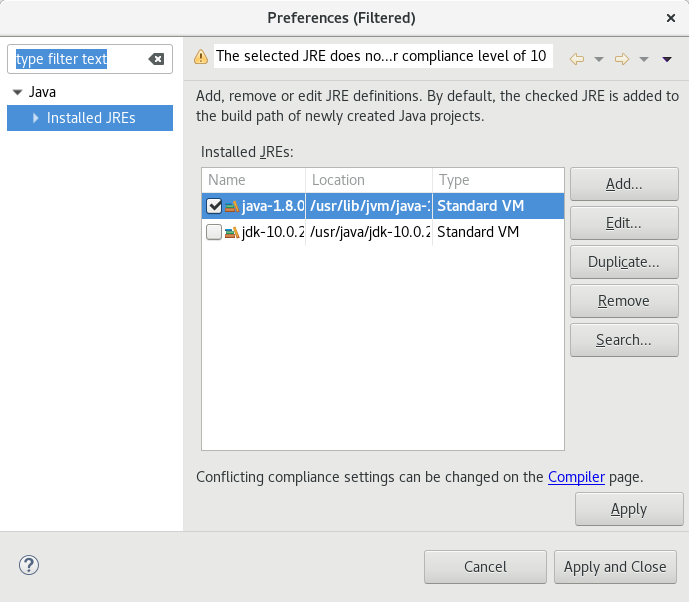
Task: Sort by the Type column header
Action: pos(498,180)
